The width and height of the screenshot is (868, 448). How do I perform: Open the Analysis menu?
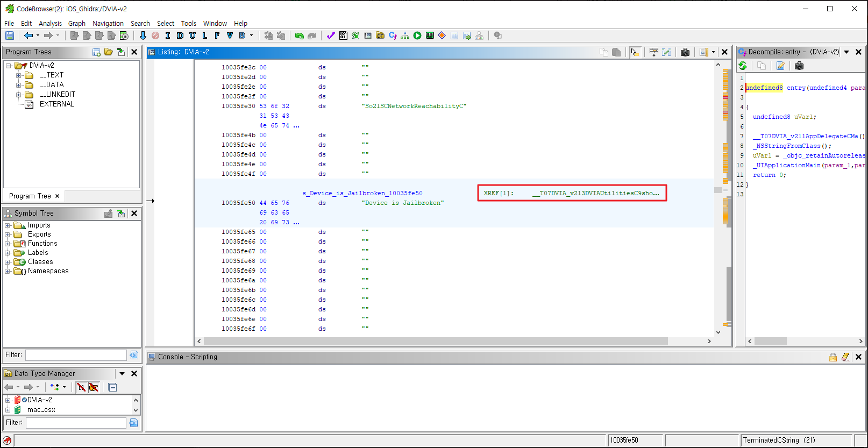tap(50, 23)
